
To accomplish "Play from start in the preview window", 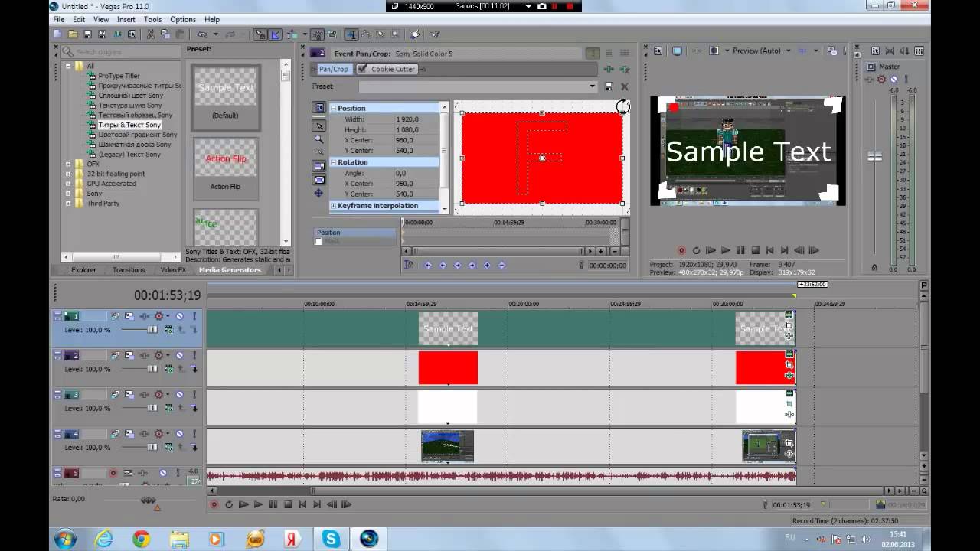I will coord(710,250).
